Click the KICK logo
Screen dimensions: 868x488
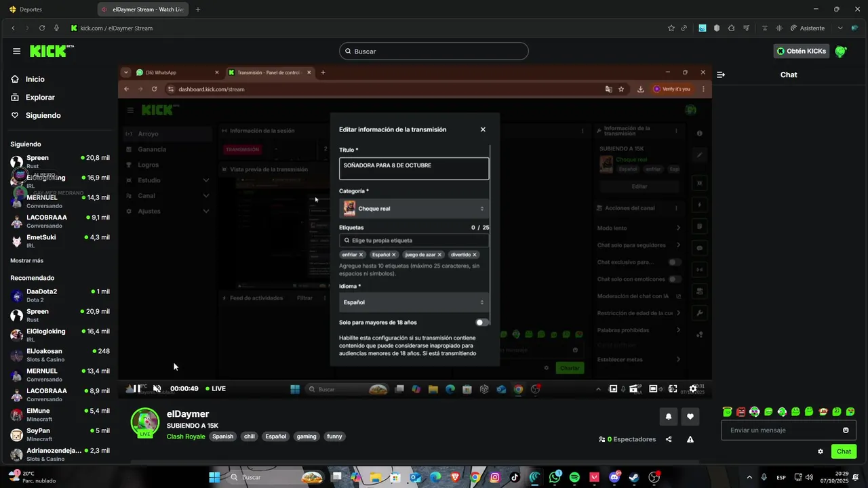(52, 51)
